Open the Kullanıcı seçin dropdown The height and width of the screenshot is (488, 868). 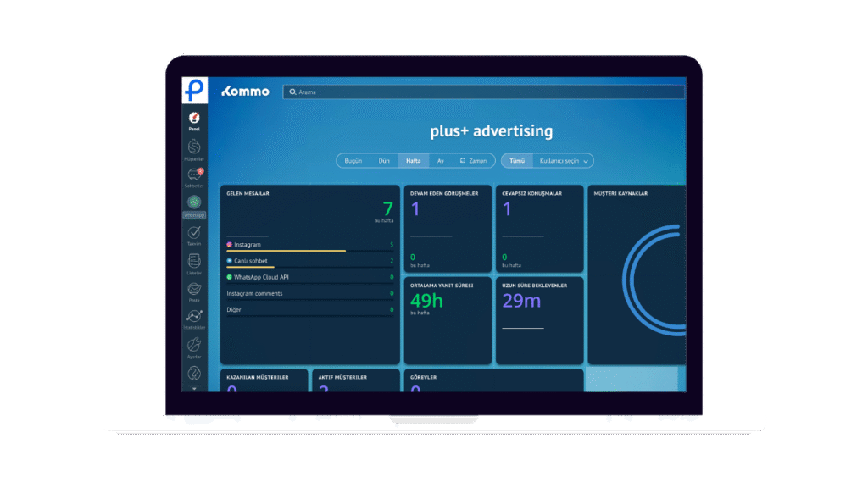(564, 161)
